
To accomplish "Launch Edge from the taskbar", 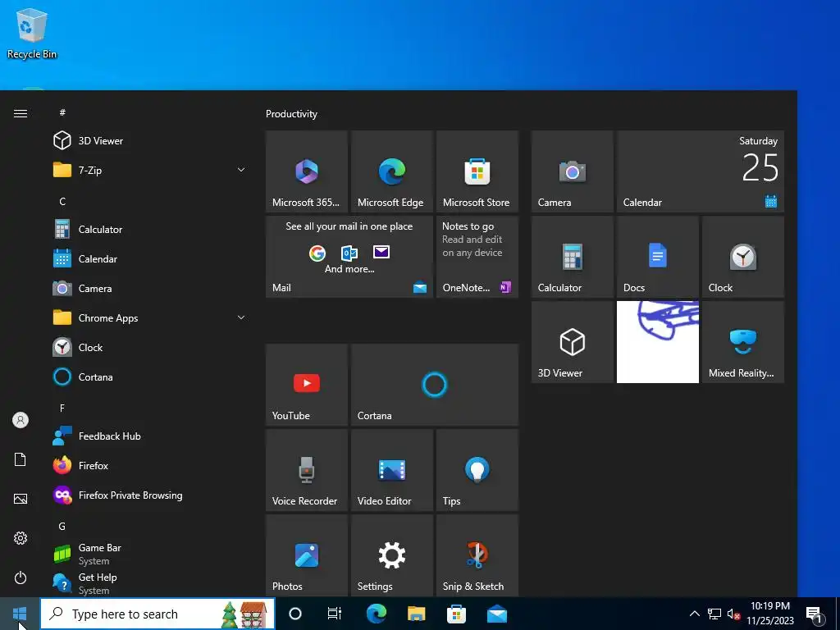I will (x=376, y=614).
